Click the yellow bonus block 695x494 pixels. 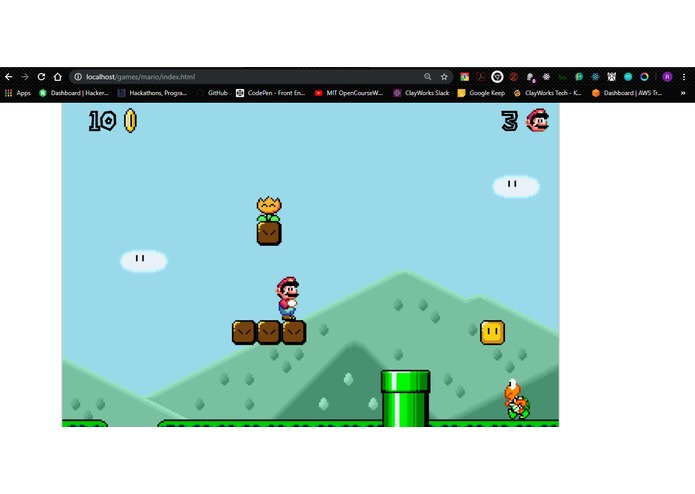(492, 332)
